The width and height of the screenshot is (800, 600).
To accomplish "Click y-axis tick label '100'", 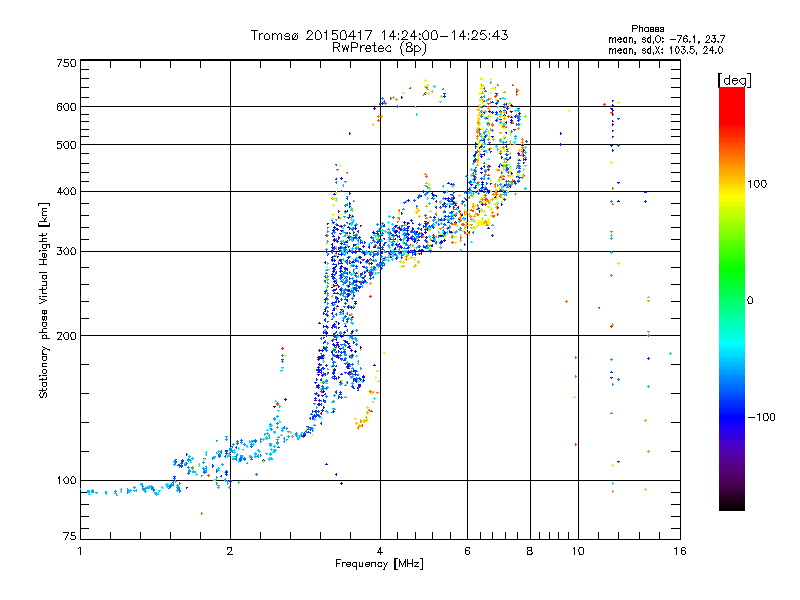I will pyautogui.click(x=66, y=480).
